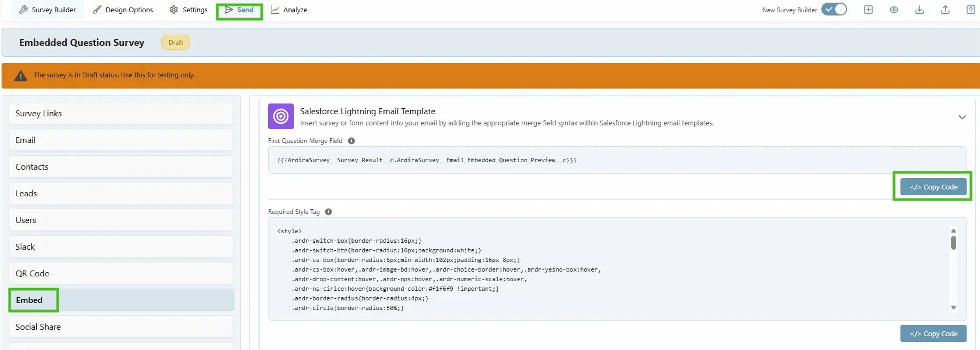Click the purple Salesforce Lightning Email Template icon
Screen dimensions: 980x350
tap(281, 116)
